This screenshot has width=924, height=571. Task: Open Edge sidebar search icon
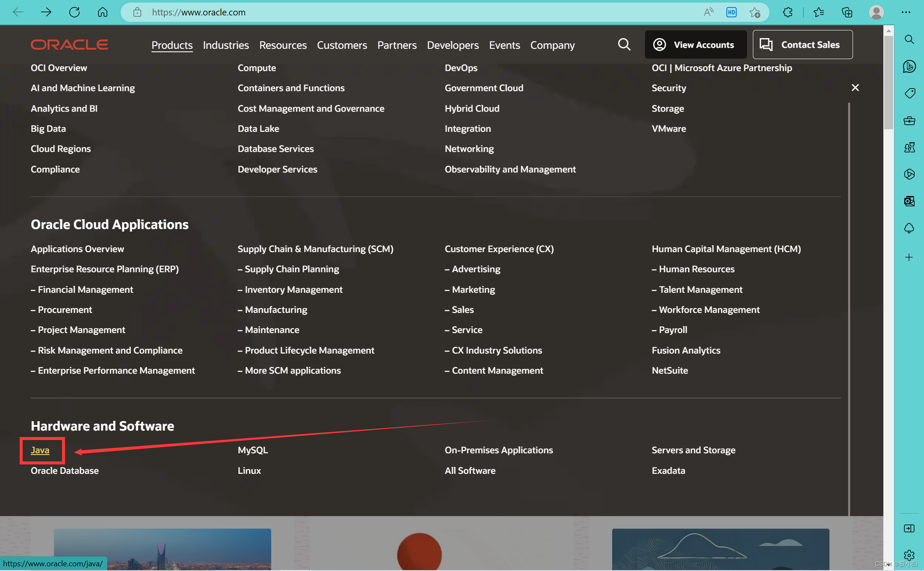[909, 39]
